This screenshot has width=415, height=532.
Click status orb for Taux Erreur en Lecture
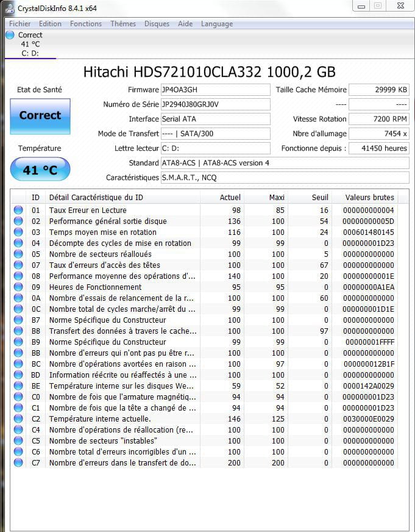(18, 210)
